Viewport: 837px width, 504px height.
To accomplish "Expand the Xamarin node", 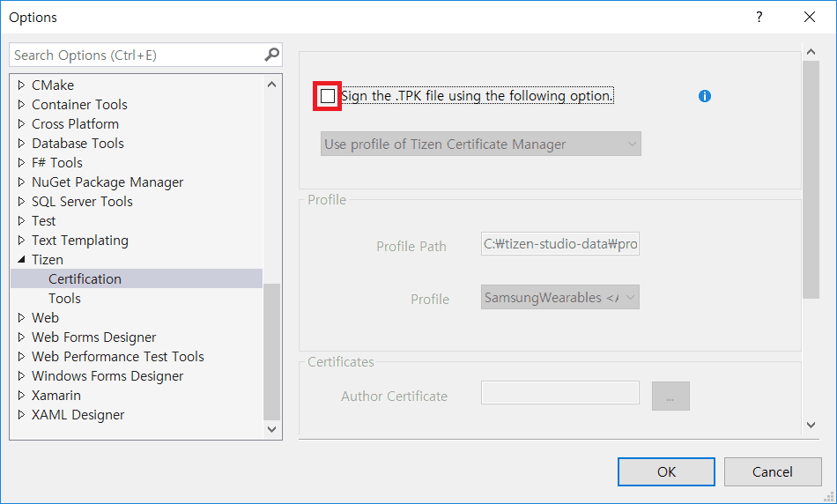I will click(x=21, y=395).
